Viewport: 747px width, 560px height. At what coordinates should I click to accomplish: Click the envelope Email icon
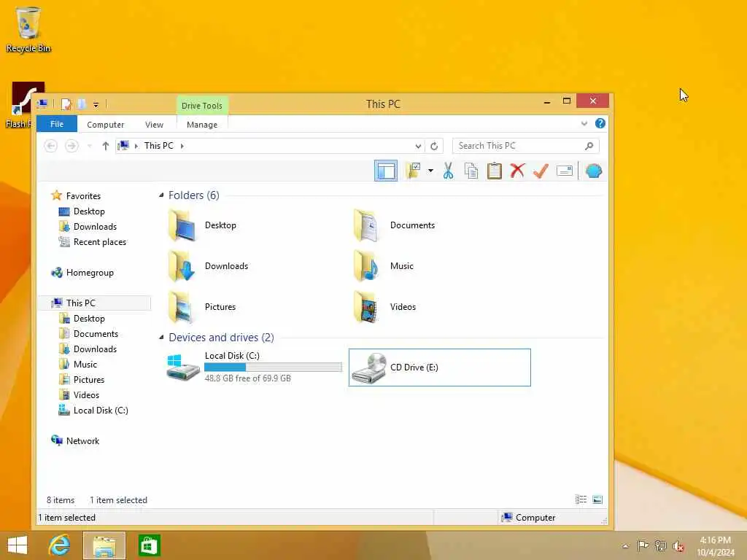pos(564,171)
